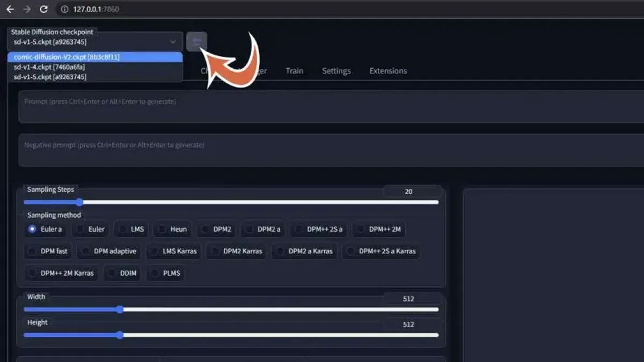Click the Height value field
Viewport: 644px width, 362px height.
point(412,324)
